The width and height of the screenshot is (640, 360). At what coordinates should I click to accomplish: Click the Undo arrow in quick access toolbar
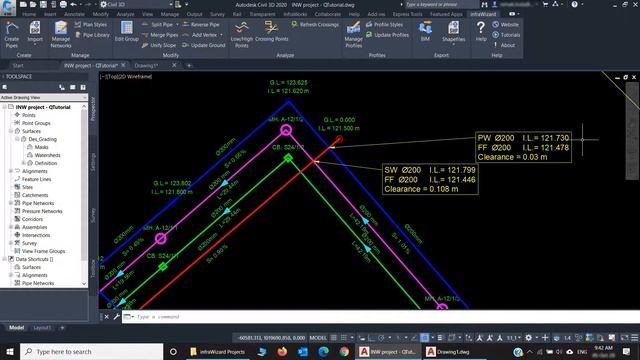pos(73,4)
